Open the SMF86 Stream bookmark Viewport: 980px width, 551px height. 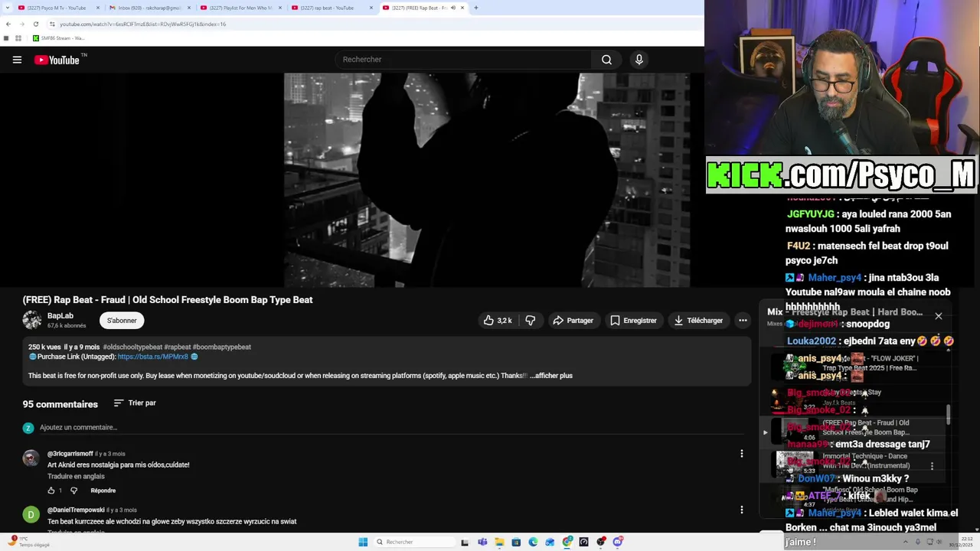point(59,38)
